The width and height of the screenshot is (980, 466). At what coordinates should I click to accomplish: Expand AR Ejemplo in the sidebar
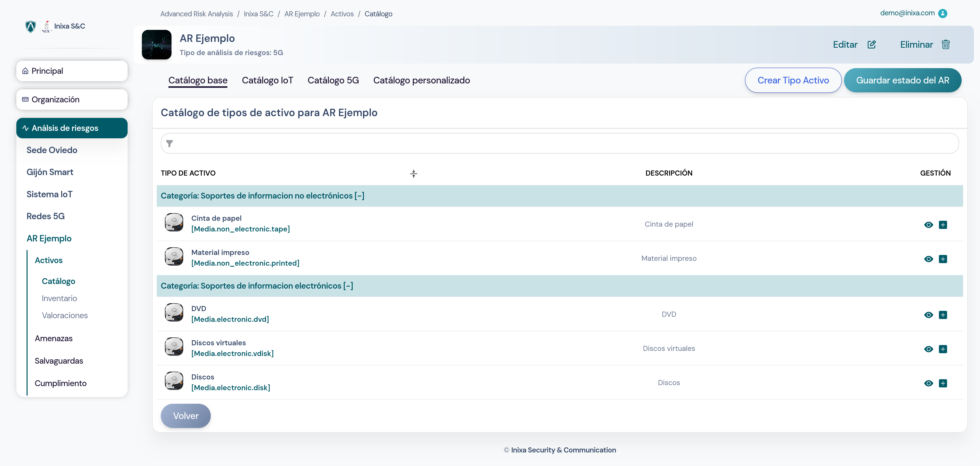tap(49, 239)
